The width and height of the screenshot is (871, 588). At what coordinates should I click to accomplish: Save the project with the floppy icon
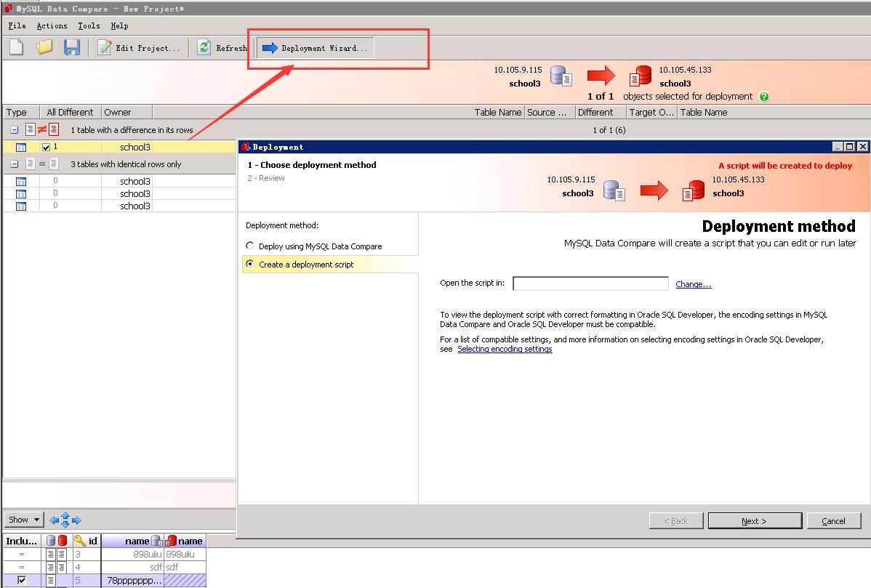coord(72,47)
